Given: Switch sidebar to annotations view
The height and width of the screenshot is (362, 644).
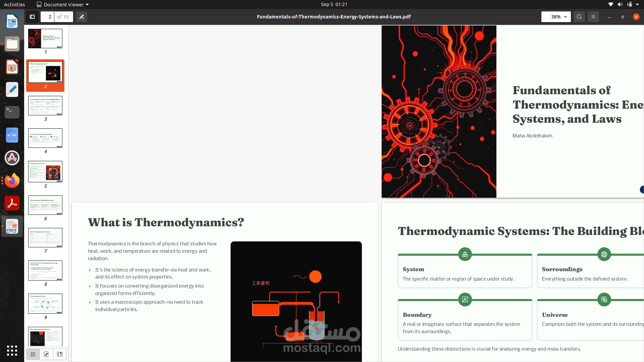Looking at the screenshot, I should click(46, 354).
